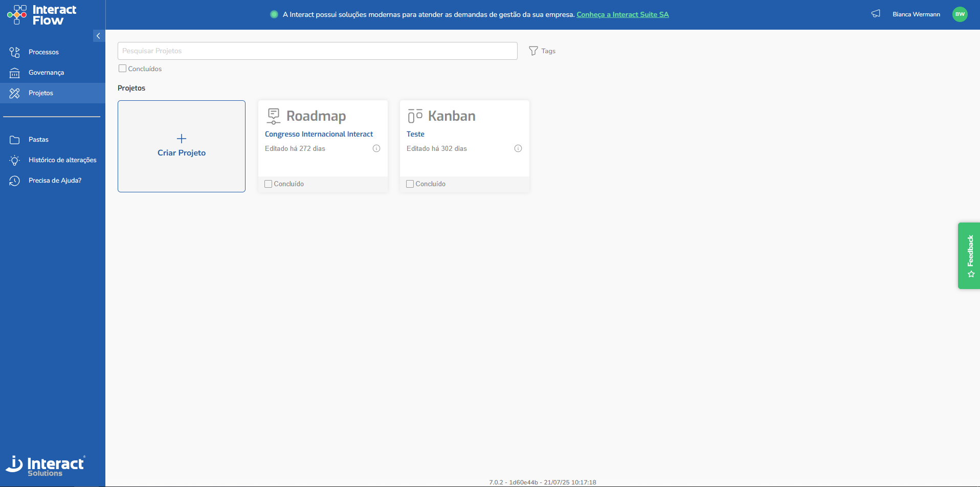This screenshot has height=487, width=980.
Task: Click the Tags filter funnel icon
Action: [x=533, y=51]
